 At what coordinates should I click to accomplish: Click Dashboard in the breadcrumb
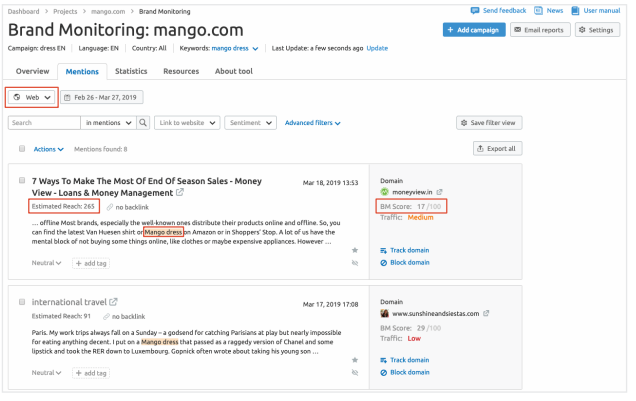click(x=24, y=12)
